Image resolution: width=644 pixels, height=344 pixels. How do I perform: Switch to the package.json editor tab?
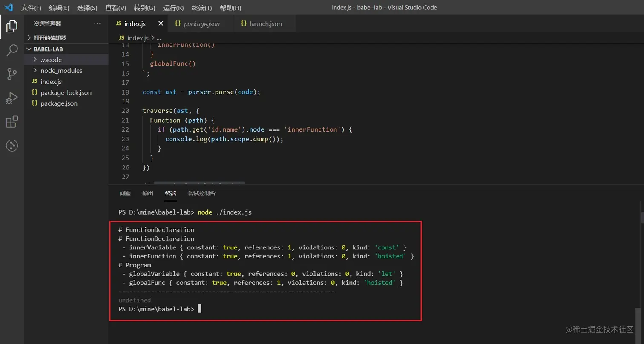point(201,23)
